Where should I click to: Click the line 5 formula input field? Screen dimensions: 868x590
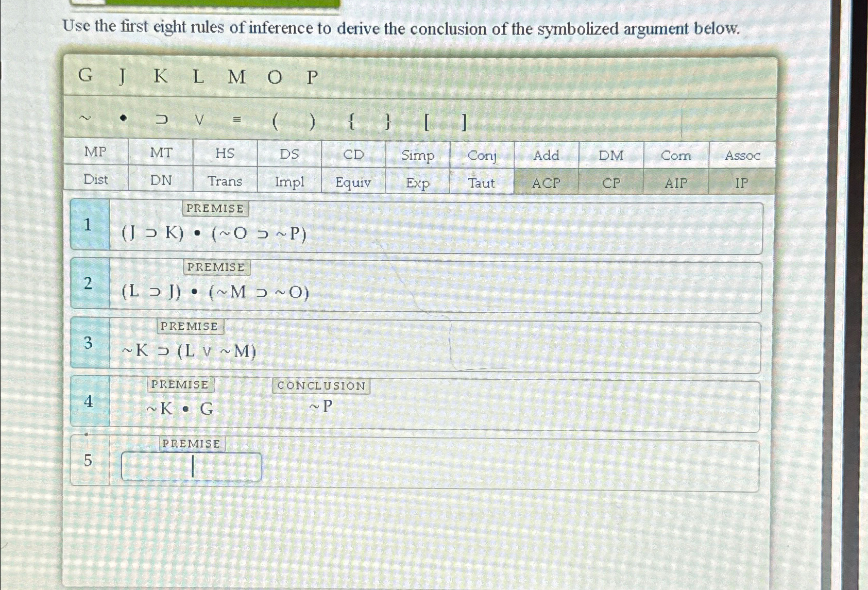[x=191, y=467]
